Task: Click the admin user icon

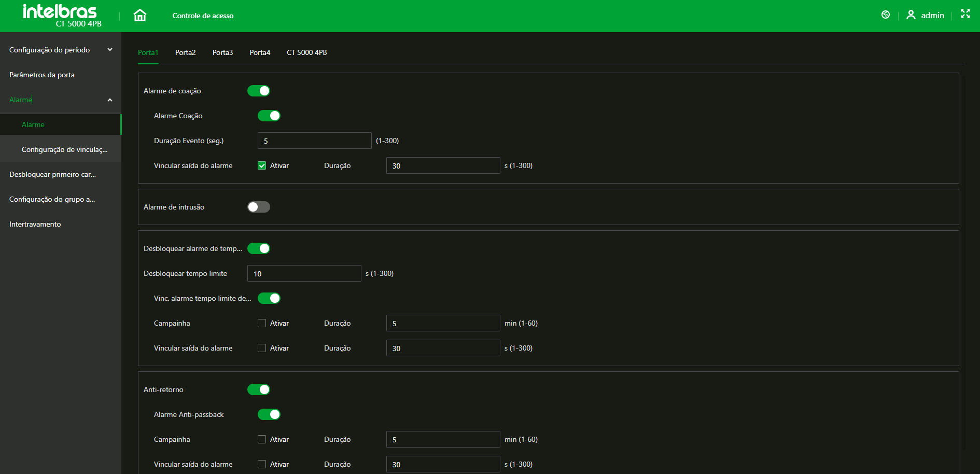Action: pos(911,15)
